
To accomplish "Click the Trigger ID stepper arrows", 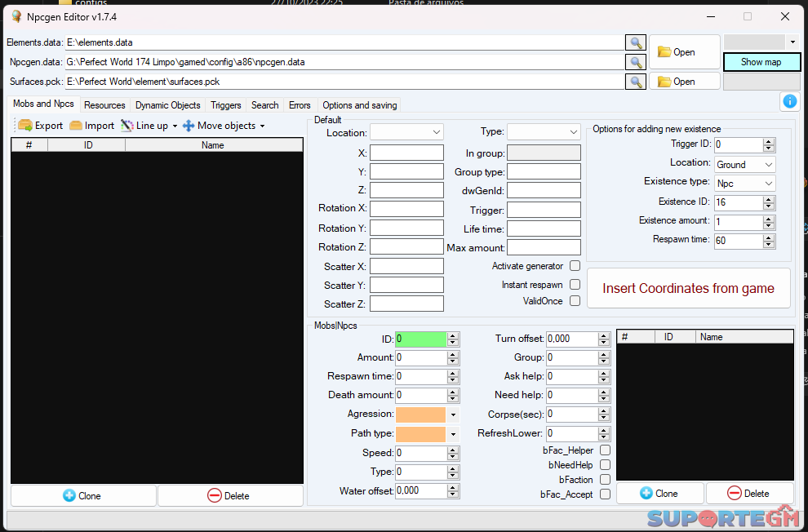I will [x=769, y=145].
